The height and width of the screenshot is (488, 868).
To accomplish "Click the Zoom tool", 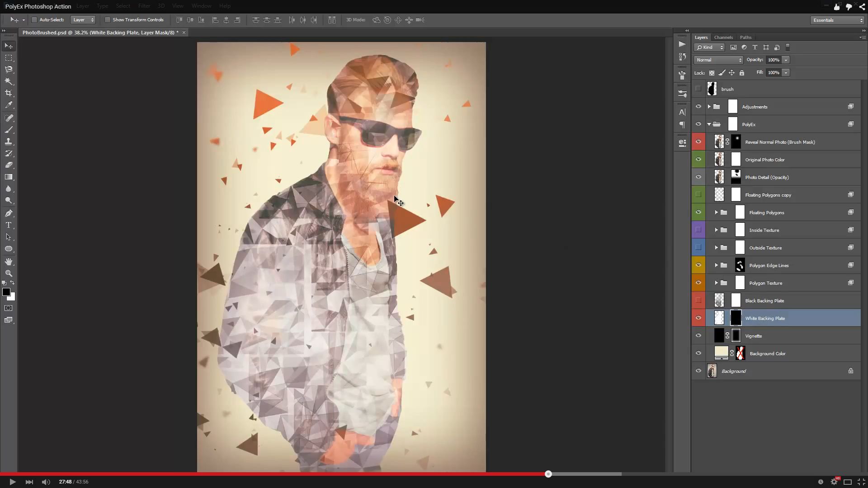I will (8, 273).
